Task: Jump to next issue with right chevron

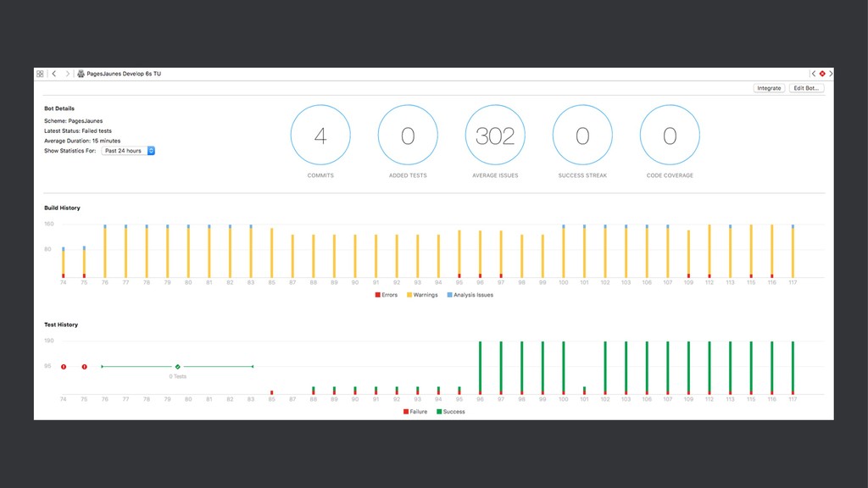Action: pos(831,74)
